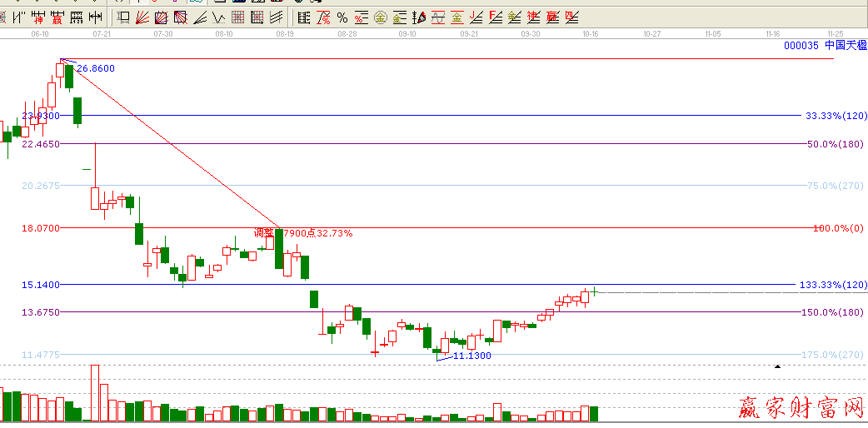
Task: Select the square with diagonal fan tool
Action: (x=162, y=17)
